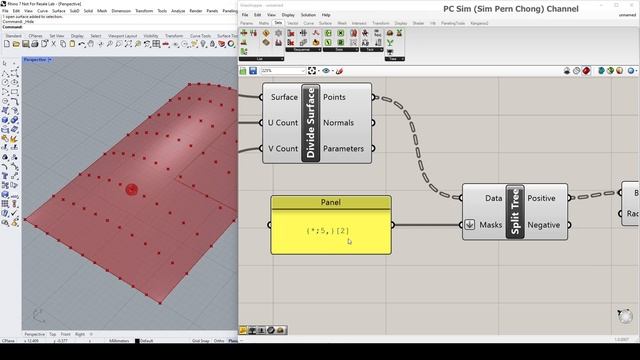
Task: Click the highlighted red point on the surface
Action: pyautogui.click(x=131, y=189)
